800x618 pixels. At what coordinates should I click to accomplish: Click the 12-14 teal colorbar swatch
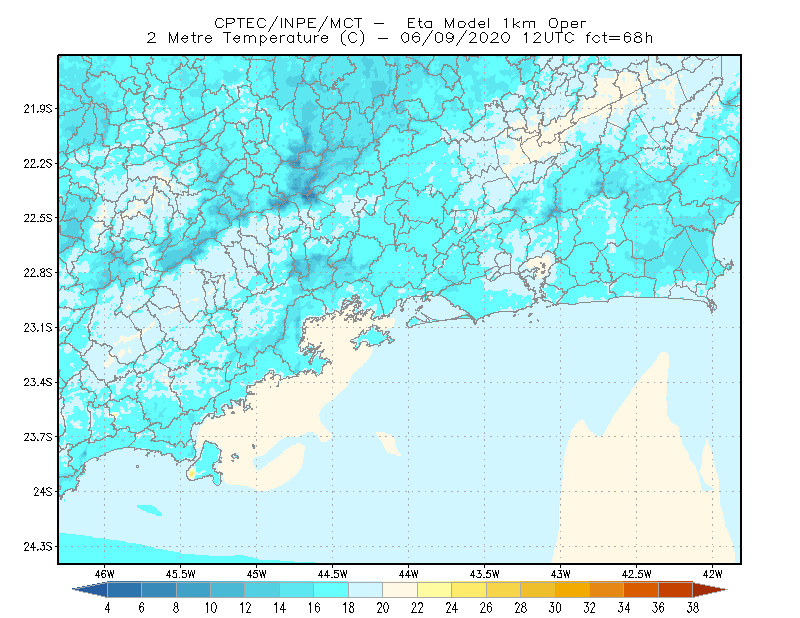[262, 590]
